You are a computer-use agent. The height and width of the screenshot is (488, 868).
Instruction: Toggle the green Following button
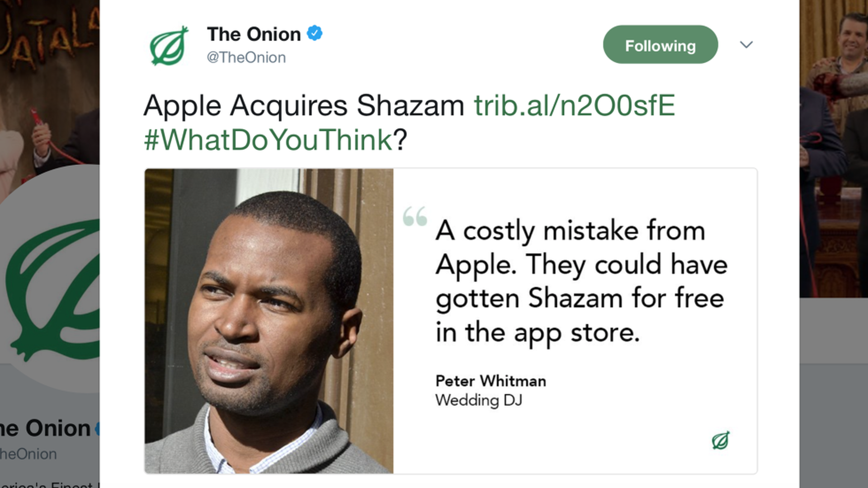[660, 45]
